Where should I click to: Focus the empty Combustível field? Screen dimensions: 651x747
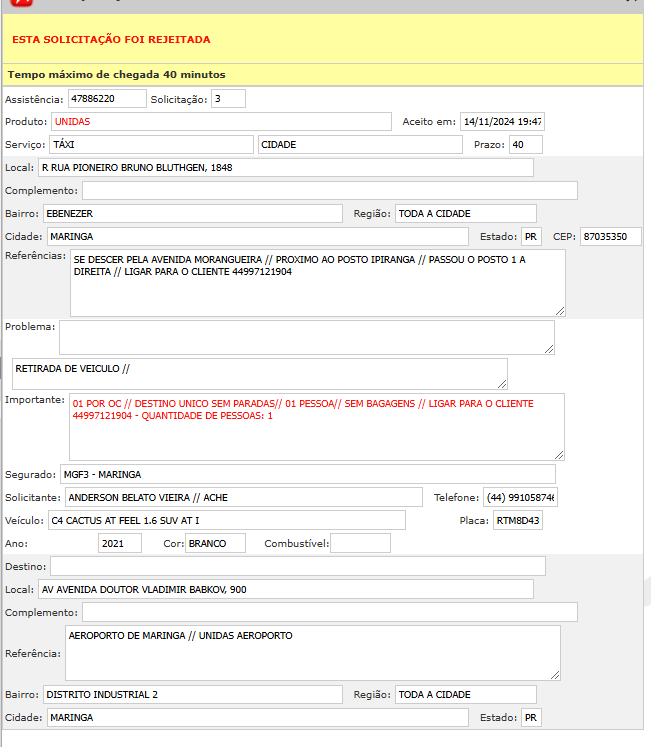pos(360,544)
